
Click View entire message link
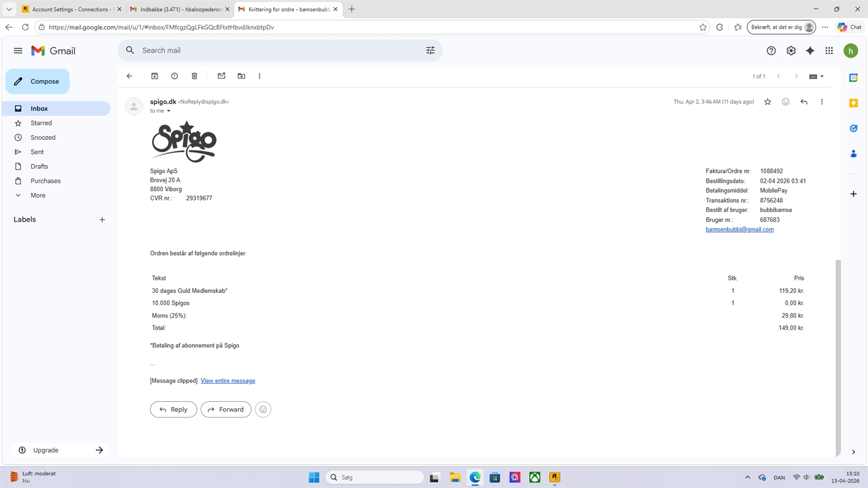(x=228, y=381)
